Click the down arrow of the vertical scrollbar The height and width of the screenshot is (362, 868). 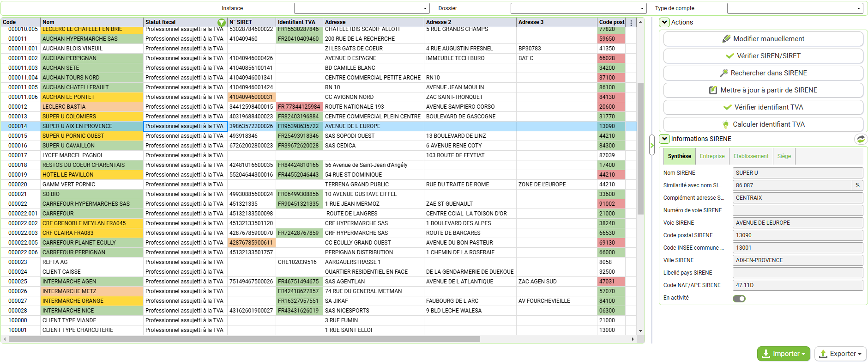click(x=640, y=331)
